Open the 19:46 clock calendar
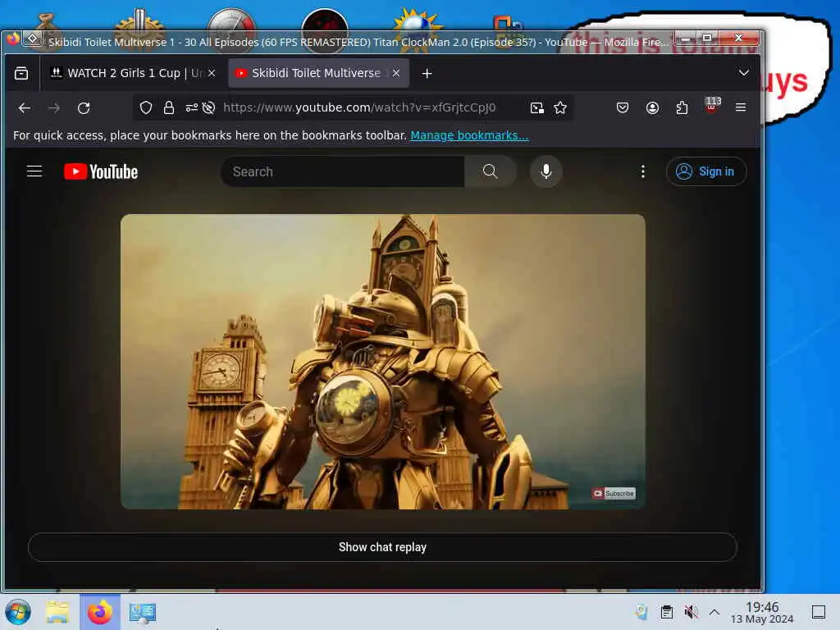840x630 pixels. pos(762,612)
